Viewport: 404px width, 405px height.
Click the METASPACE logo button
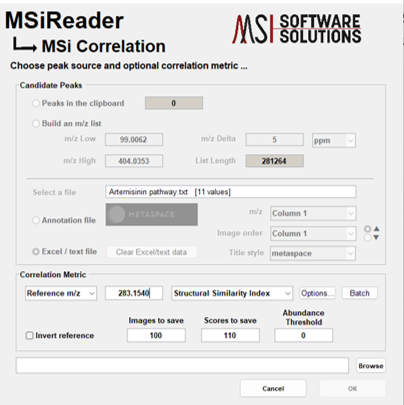(152, 215)
